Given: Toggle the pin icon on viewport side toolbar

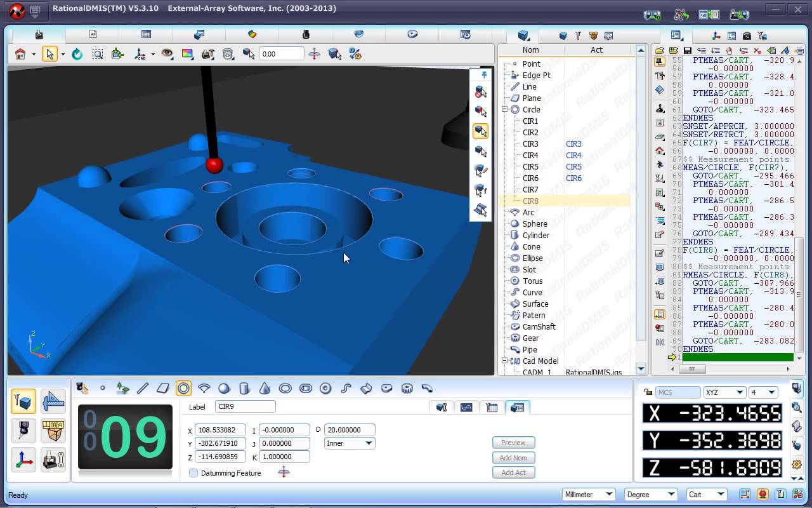Looking at the screenshot, I should tap(483, 75).
